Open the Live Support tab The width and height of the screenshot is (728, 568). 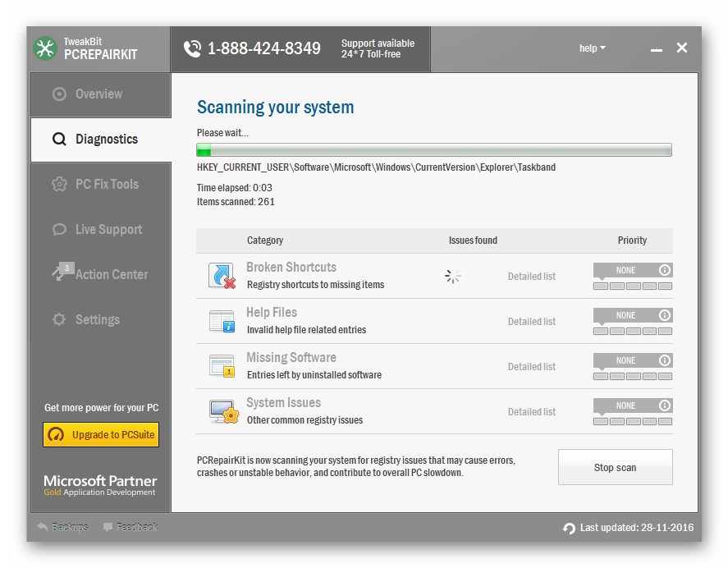[x=101, y=230]
